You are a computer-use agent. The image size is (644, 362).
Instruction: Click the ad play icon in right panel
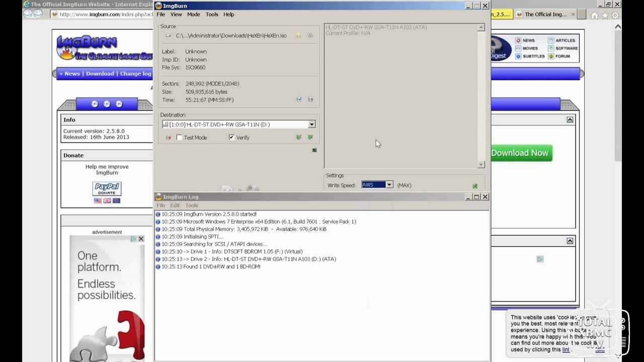540,259
